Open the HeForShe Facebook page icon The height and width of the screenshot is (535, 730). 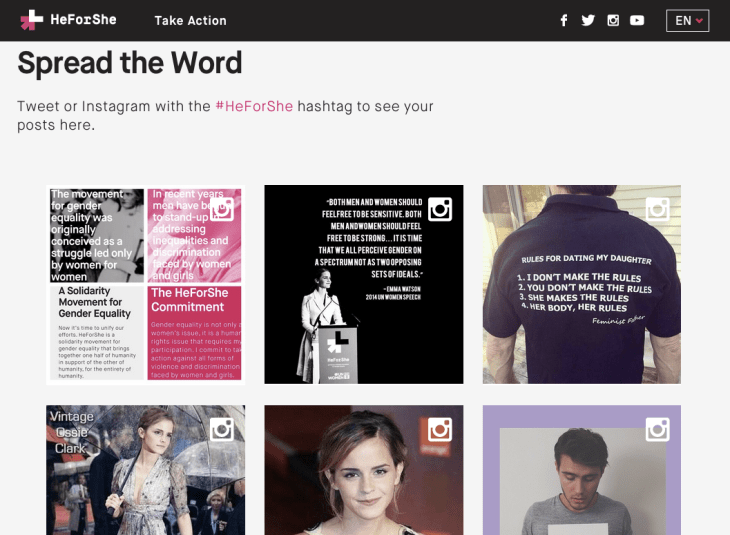click(564, 20)
